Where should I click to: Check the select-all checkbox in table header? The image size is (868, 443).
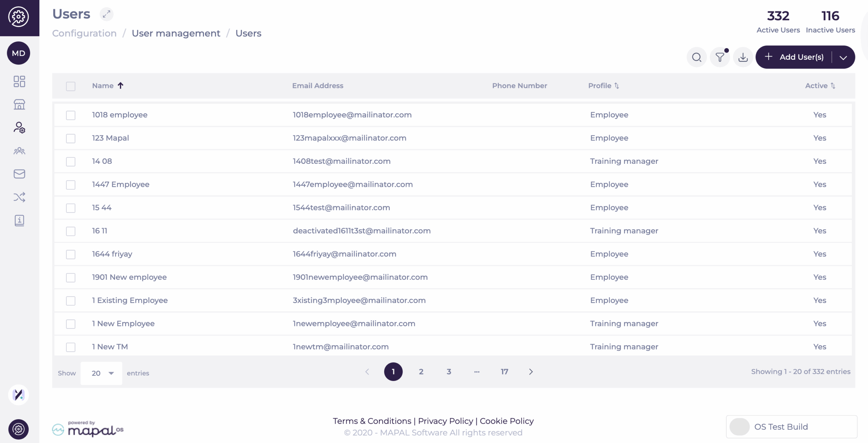click(71, 86)
